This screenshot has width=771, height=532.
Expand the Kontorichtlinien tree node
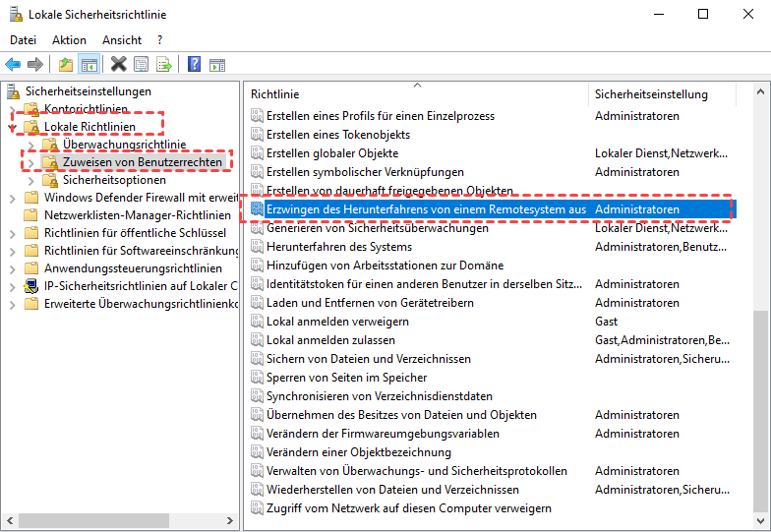[13, 109]
